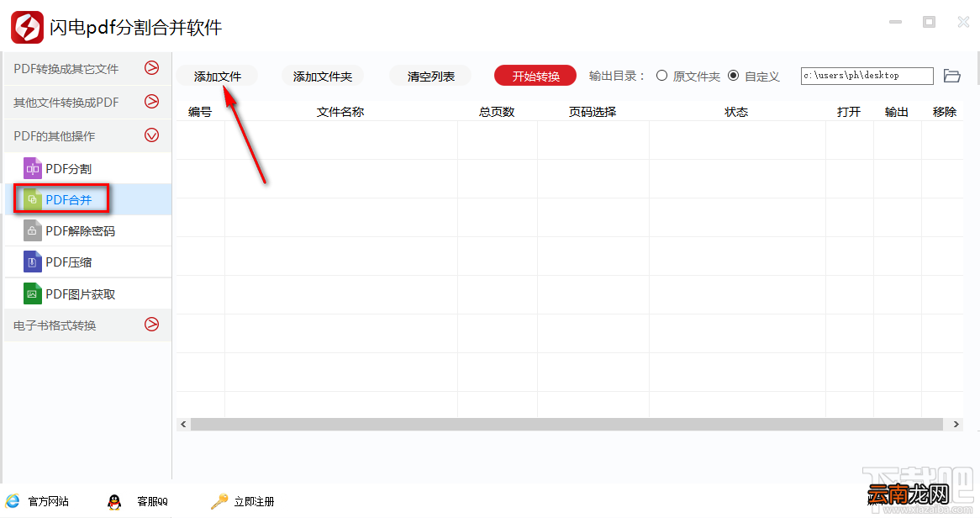Click the 移除 column header
The image size is (980, 518).
tap(945, 111)
